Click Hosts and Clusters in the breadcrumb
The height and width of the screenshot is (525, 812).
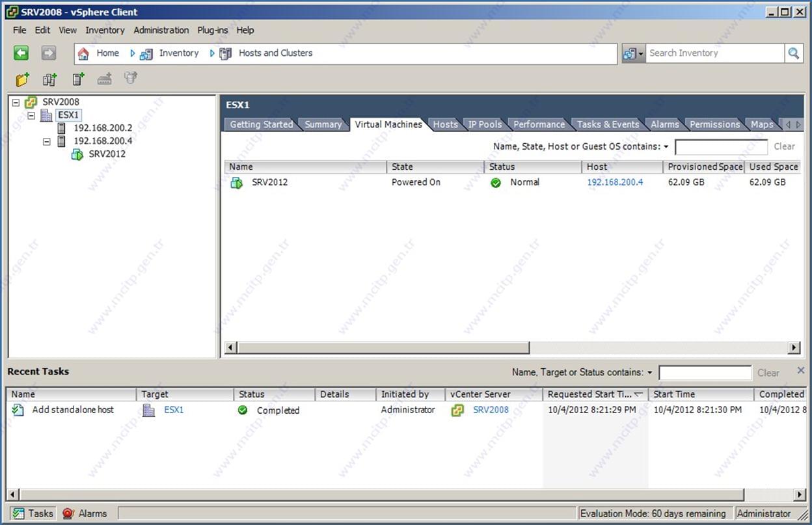coord(276,53)
